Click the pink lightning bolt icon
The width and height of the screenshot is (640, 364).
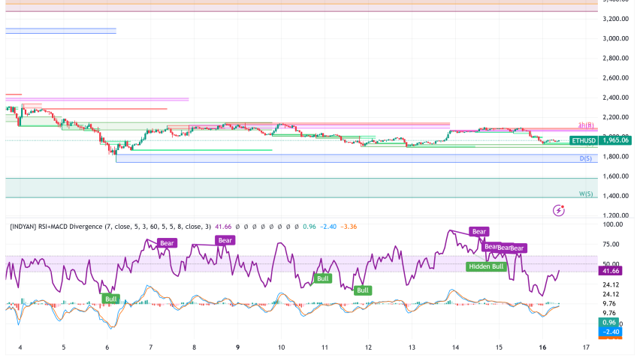558,211
